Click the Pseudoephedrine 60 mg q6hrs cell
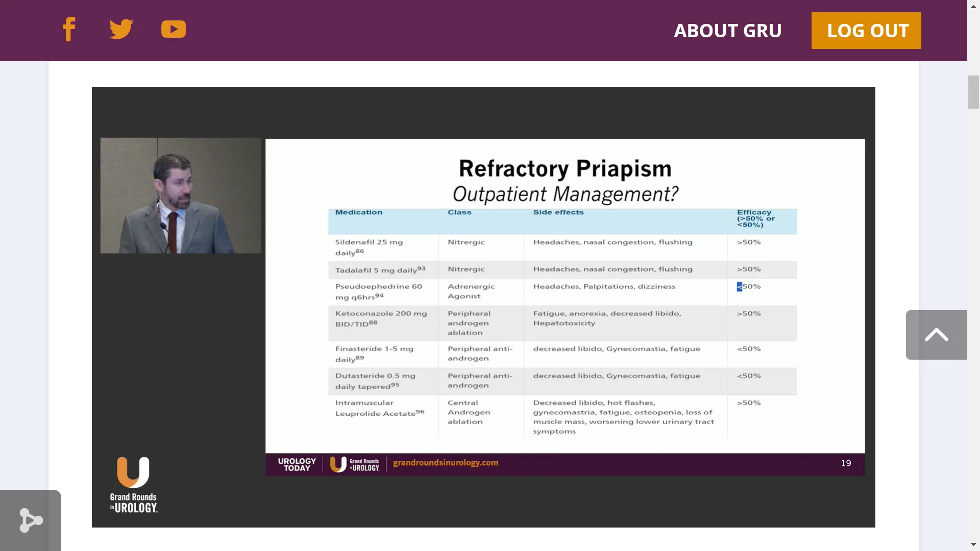980x551 pixels. coord(379,292)
